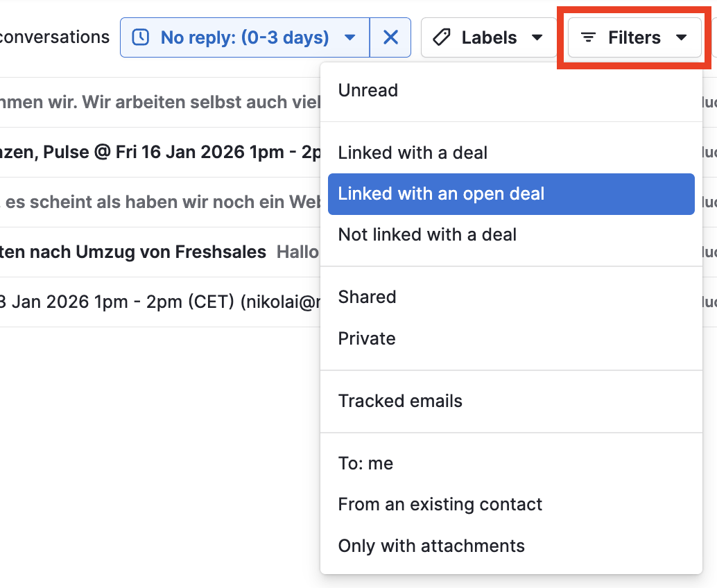Open the Umzug von Freshsales email
The image size is (717, 588).
[139, 252]
